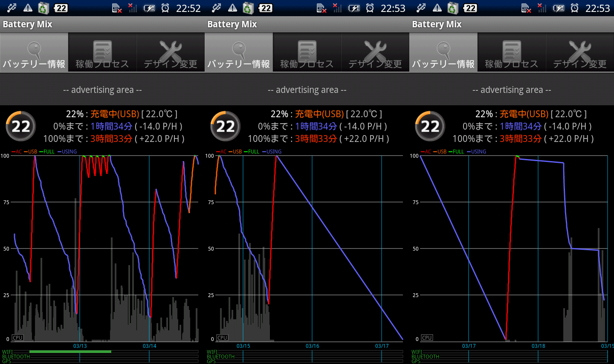The image size is (614, 364).
Task: Tap the wrench icon in the left screen
Action: pos(170,50)
